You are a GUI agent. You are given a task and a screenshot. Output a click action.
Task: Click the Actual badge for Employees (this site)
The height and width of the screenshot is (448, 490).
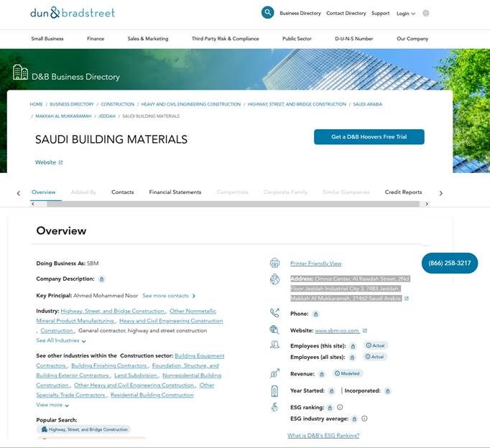[376, 345]
